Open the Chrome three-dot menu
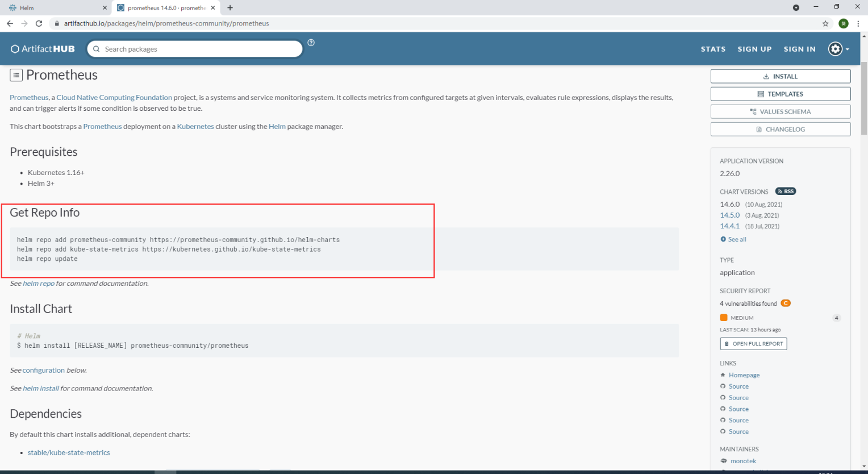This screenshot has height=474, width=868. point(858,23)
